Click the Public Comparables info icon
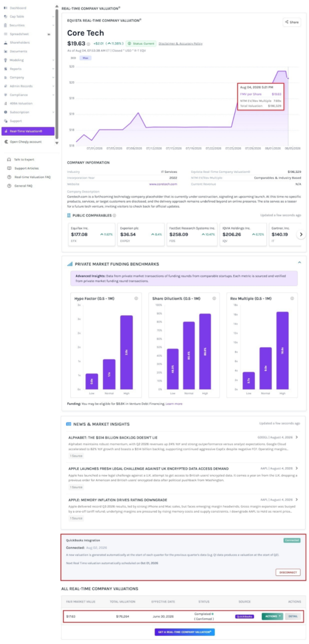This screenshot has width=309, height=644. point(114,215)
